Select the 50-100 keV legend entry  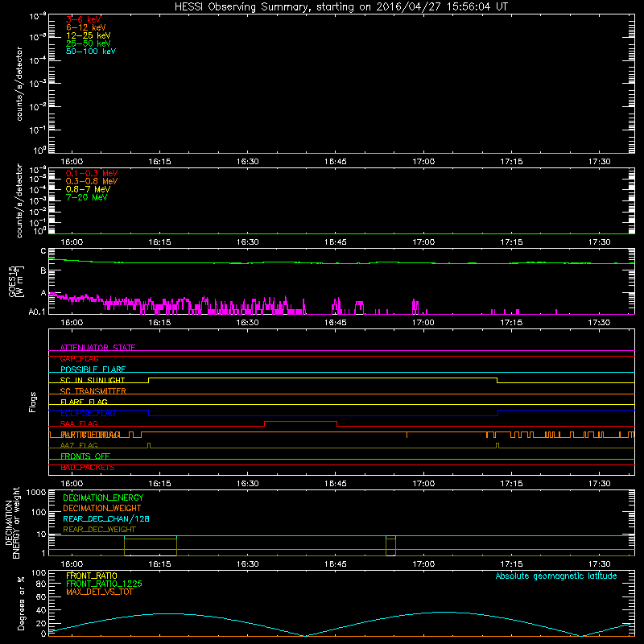point(91,51)
